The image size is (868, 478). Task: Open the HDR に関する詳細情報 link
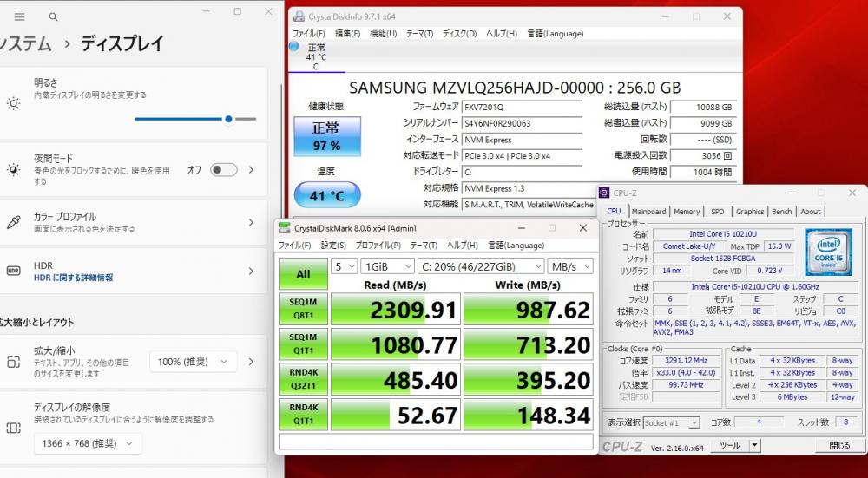coord(73,278)
